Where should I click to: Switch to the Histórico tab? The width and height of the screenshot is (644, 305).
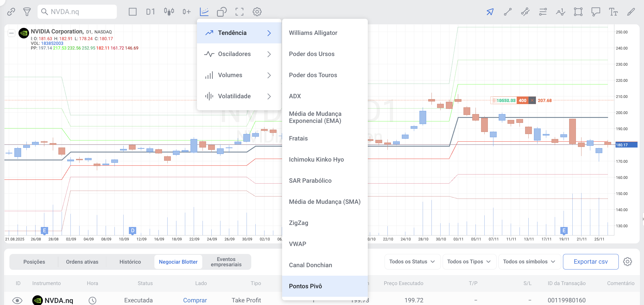click(x=130, y=262)
